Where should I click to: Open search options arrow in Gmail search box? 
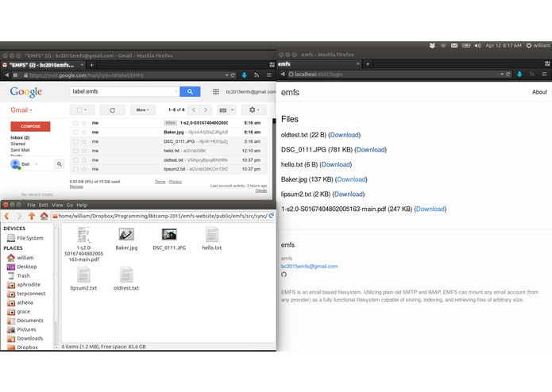pos(176,92)
